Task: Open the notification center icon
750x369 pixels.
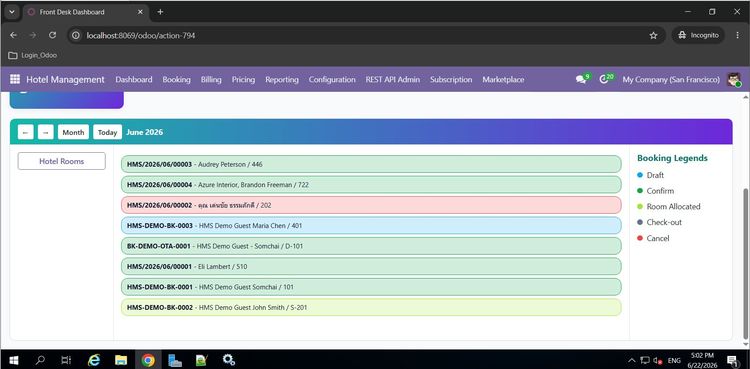Action: pos(732,360)
